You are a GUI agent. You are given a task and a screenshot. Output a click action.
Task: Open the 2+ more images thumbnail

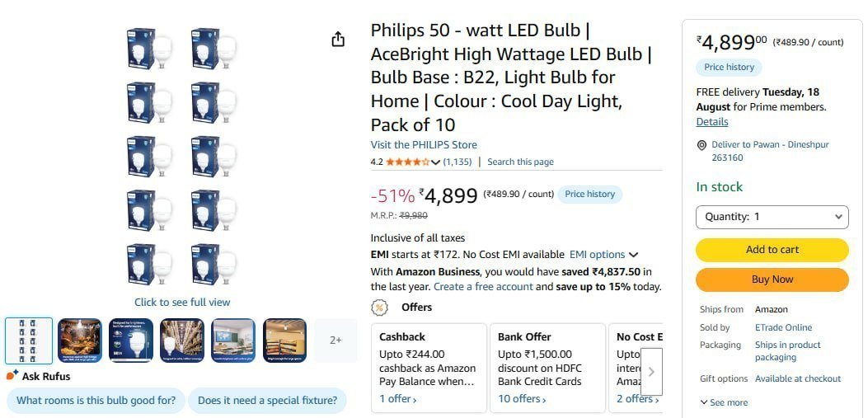coord(335,341)
